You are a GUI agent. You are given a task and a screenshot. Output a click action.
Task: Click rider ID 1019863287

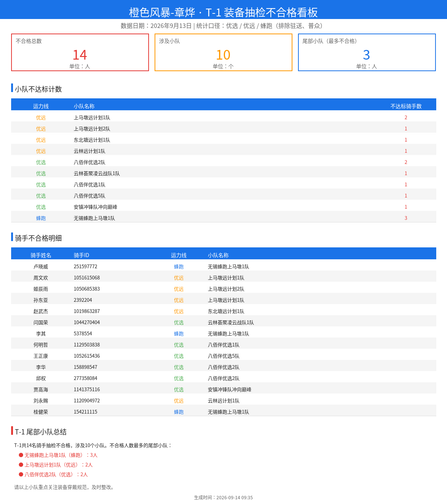(x=87, y=311)
